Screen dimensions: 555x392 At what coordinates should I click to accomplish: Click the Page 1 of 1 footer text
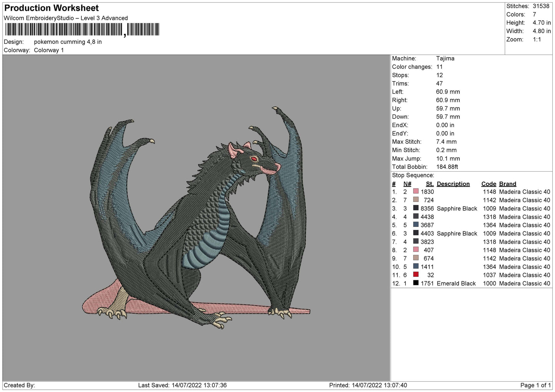pos(535,385)
